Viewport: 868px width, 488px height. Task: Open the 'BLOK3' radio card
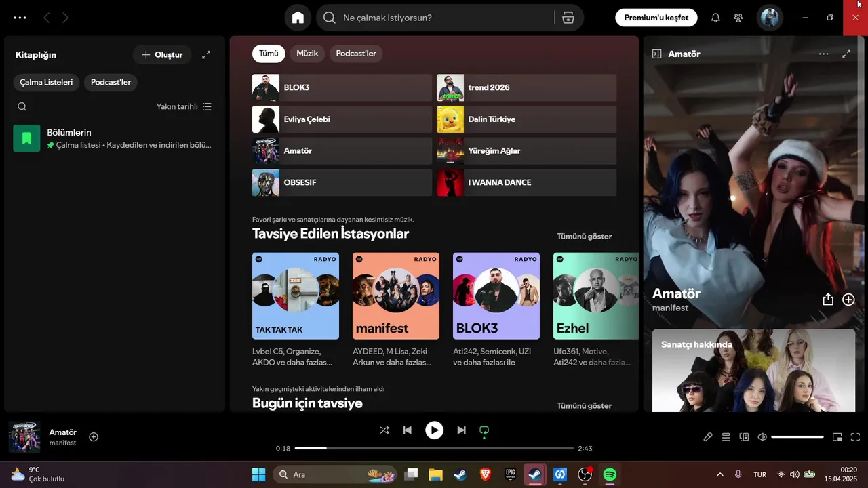(496, 310)
